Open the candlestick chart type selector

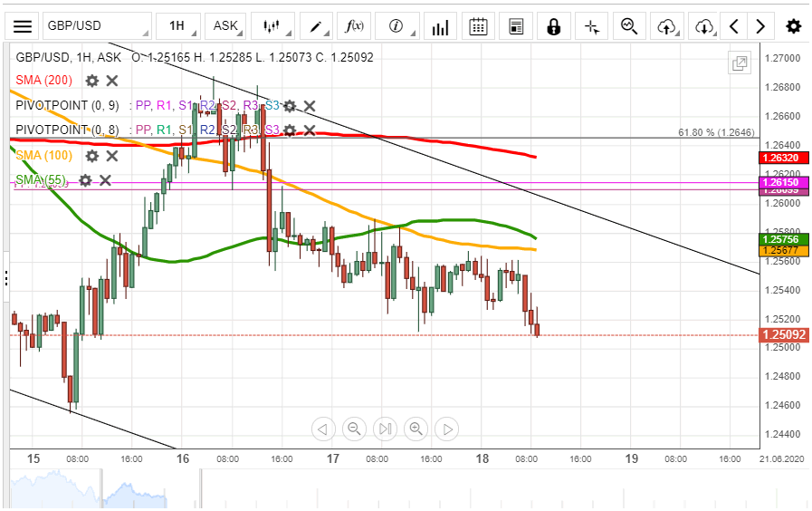[272, 26]
